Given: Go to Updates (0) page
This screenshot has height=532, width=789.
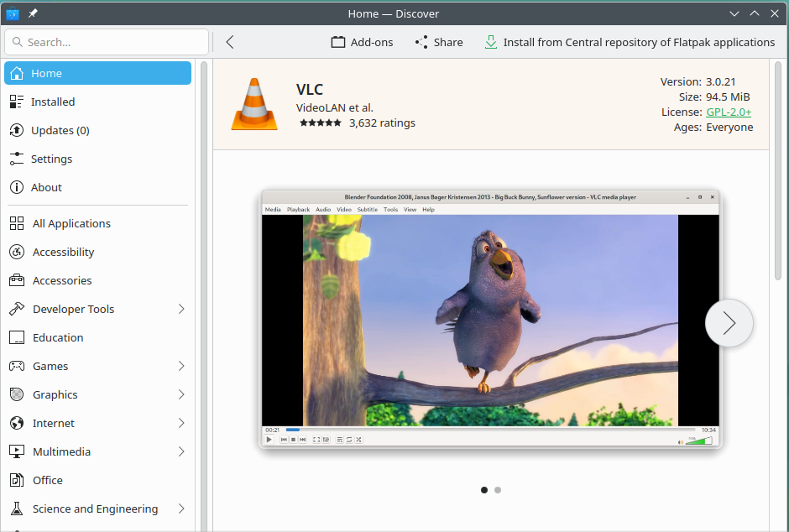Looking at the screenshot, I should (97, 130).
